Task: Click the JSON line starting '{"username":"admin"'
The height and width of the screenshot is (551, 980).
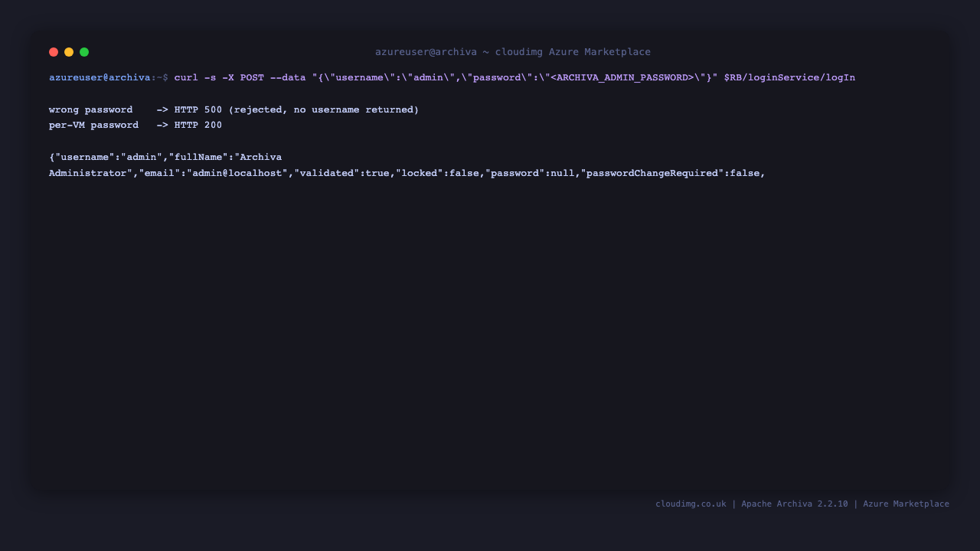Action: click(x=165, y=157)
